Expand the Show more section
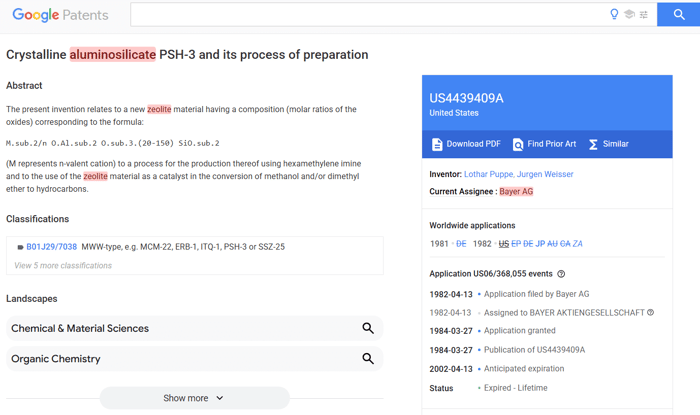 [x=194, y=398]
